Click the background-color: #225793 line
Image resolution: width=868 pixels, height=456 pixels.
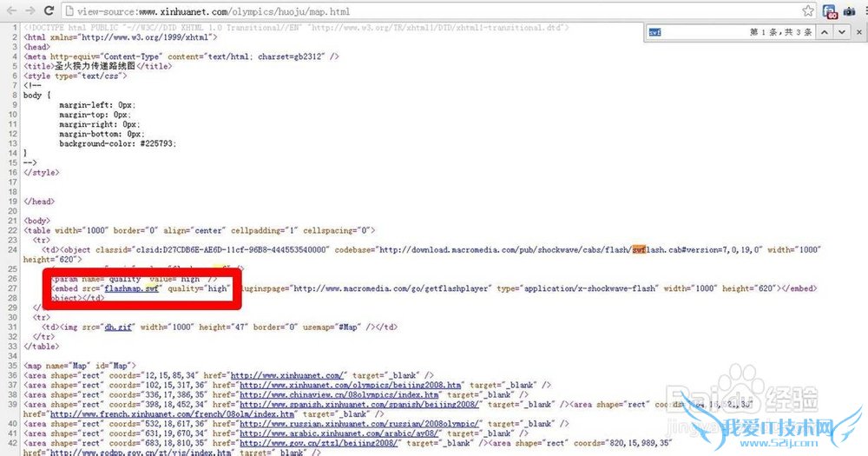click(x=118, y=143)
